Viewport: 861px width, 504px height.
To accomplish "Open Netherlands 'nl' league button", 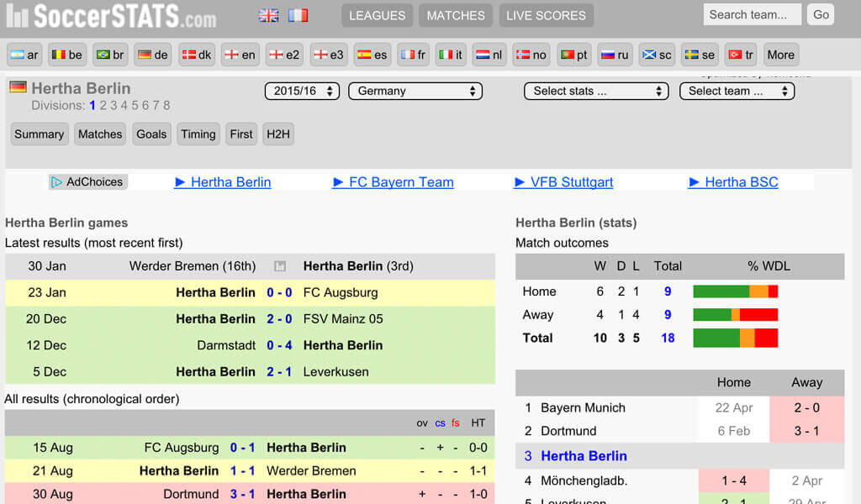I will (x=489, y=55).
